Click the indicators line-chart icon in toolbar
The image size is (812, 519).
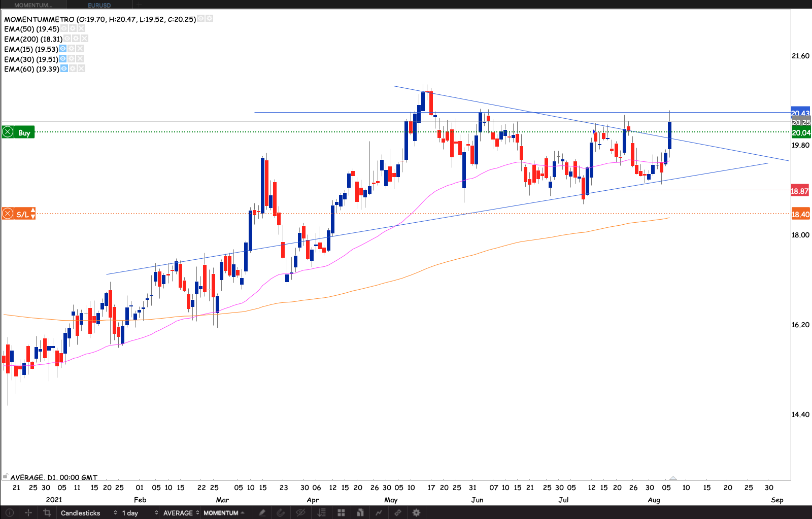tap(379, 513)
